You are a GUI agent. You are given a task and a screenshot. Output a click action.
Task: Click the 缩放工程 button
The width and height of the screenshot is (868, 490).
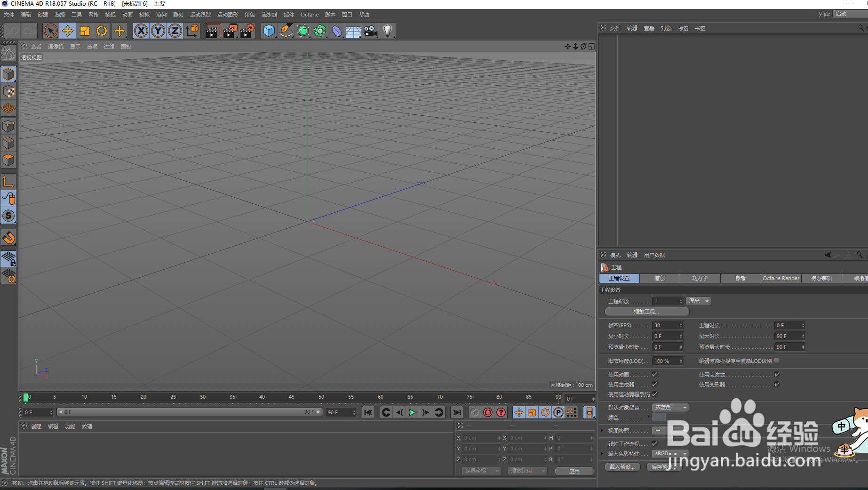[647, 312]
